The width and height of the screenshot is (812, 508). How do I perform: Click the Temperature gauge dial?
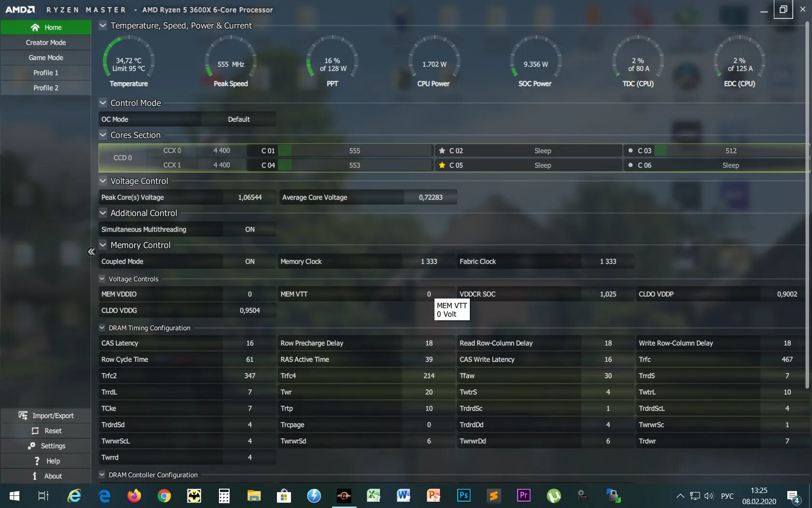tap(129, 58)
